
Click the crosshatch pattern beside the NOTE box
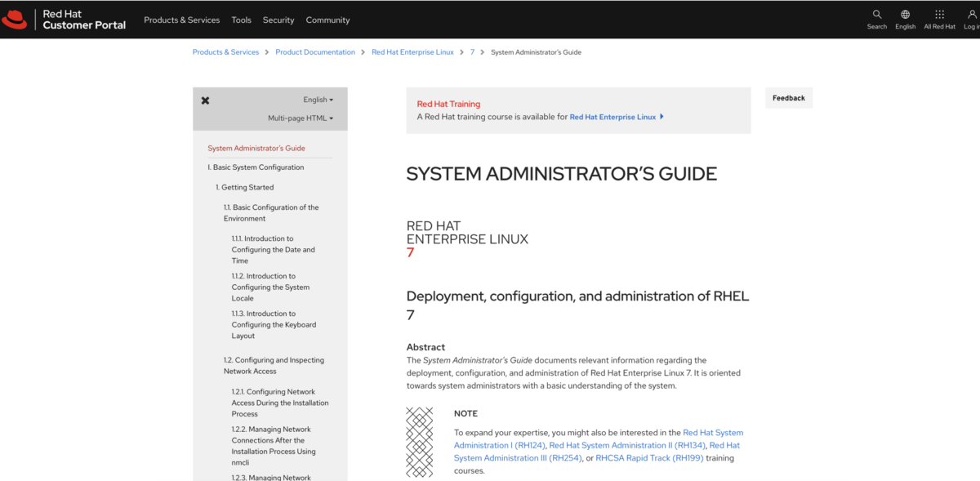coord(421,441)
